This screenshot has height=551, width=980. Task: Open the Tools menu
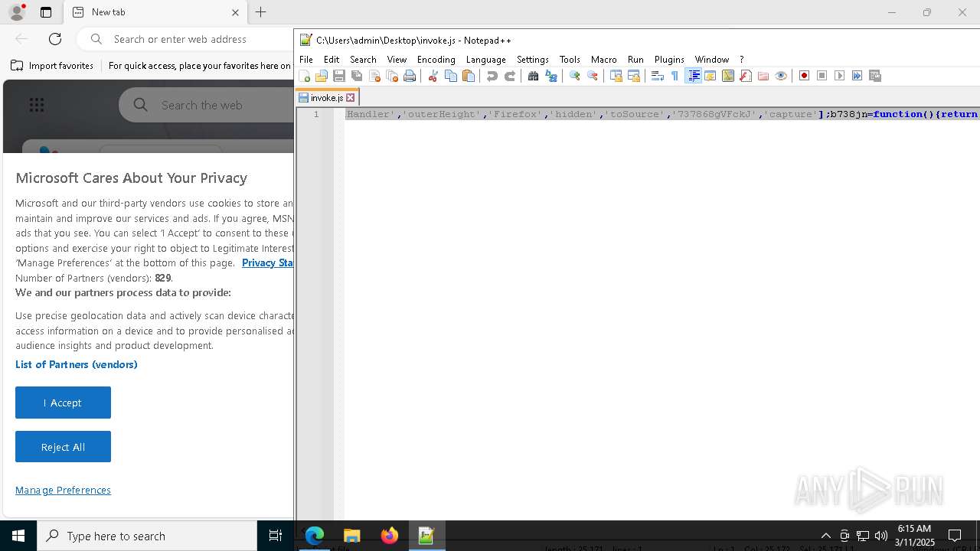pos(570,59)
